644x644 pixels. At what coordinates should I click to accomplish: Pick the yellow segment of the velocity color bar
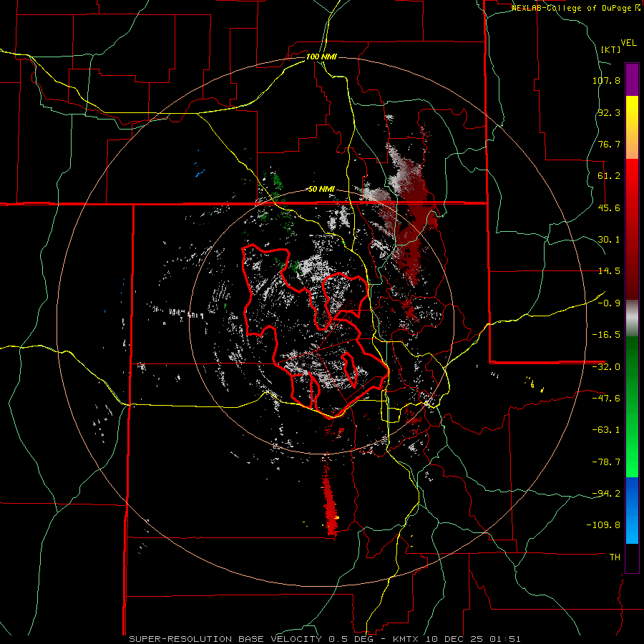click(632, 127)
